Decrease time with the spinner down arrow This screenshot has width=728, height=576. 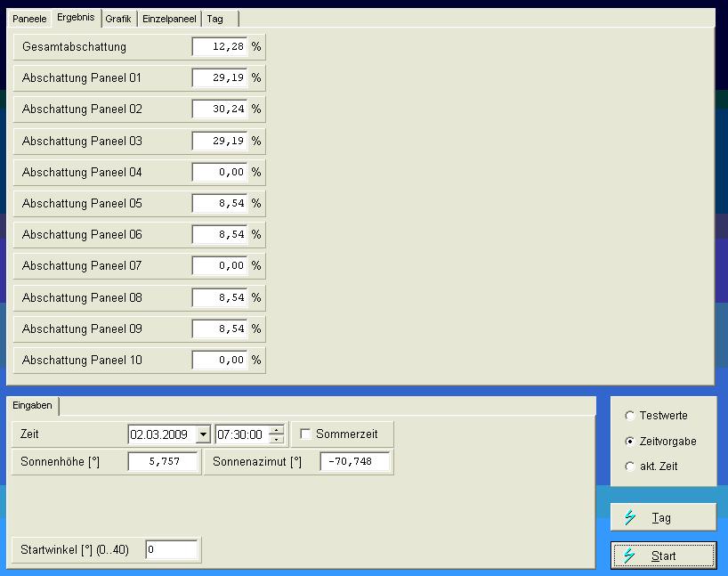pos(277,439)
